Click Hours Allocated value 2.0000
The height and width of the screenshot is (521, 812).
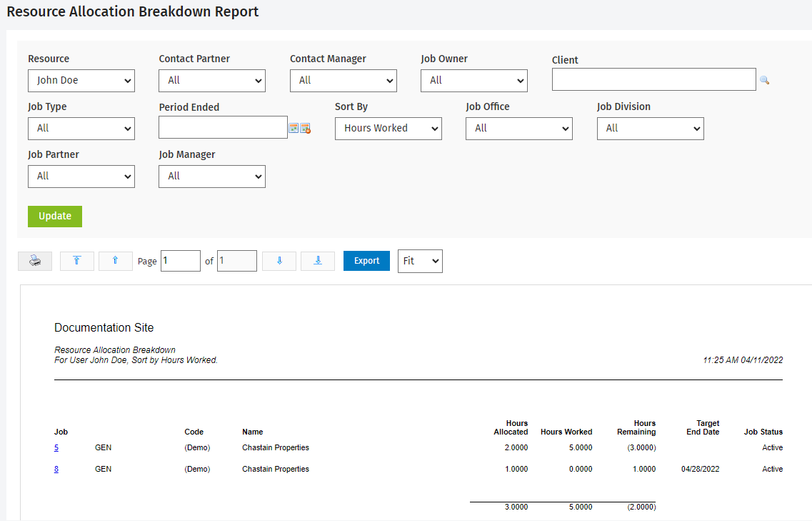click(516, 447)
